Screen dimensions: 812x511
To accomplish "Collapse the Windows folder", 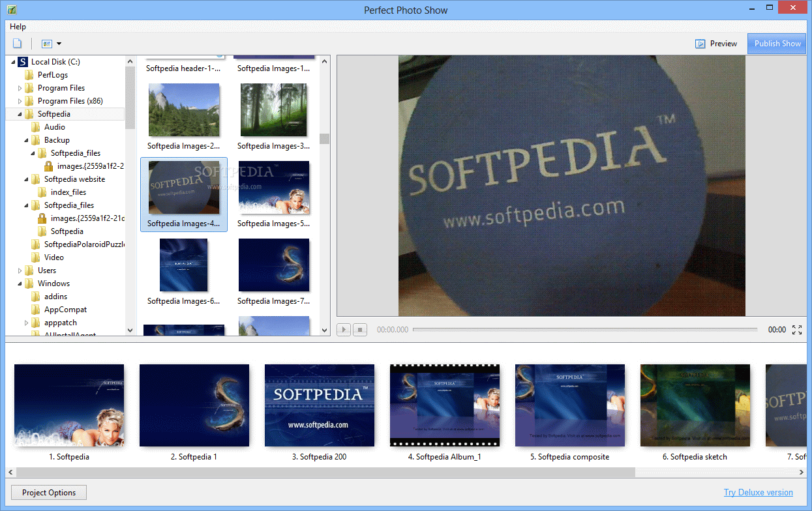I will [20, 284].
